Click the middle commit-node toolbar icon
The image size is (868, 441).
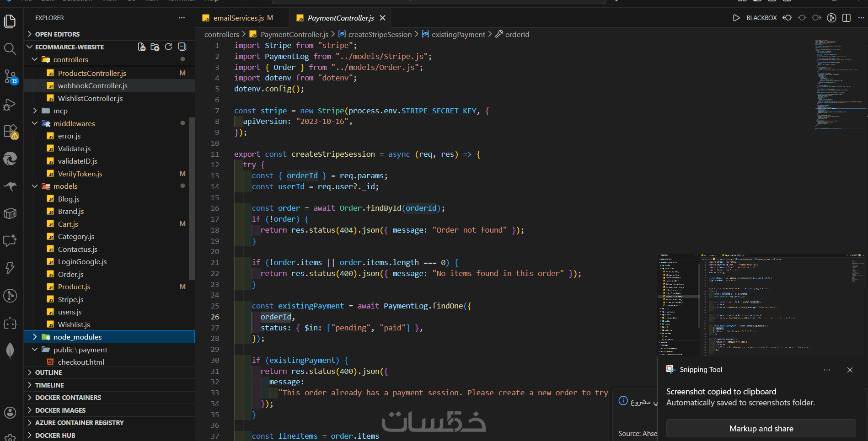click(x=802, y=18)
